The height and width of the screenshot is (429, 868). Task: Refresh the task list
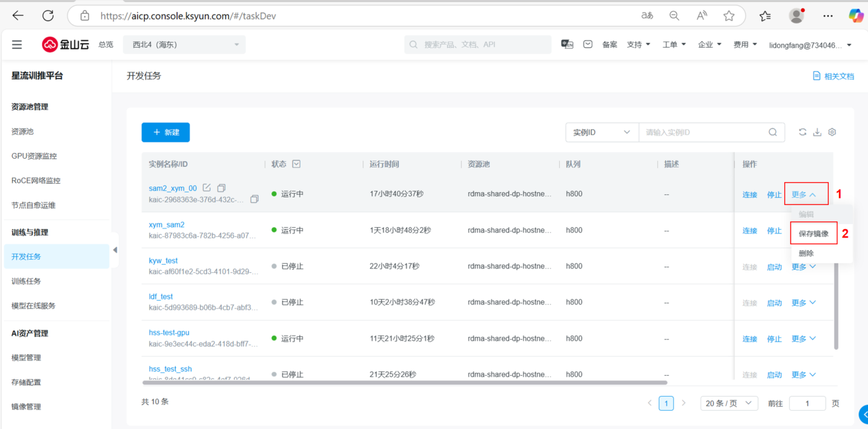coord(802,132)
